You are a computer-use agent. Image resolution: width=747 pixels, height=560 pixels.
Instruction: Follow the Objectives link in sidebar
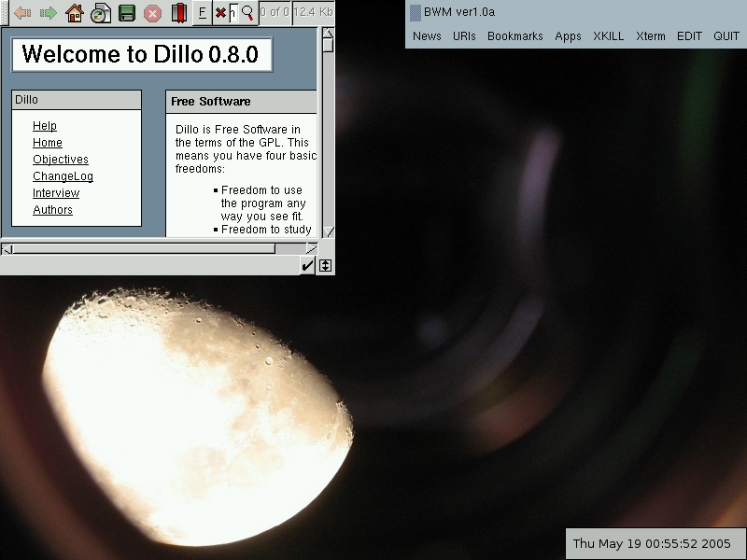tap(60, 160)
